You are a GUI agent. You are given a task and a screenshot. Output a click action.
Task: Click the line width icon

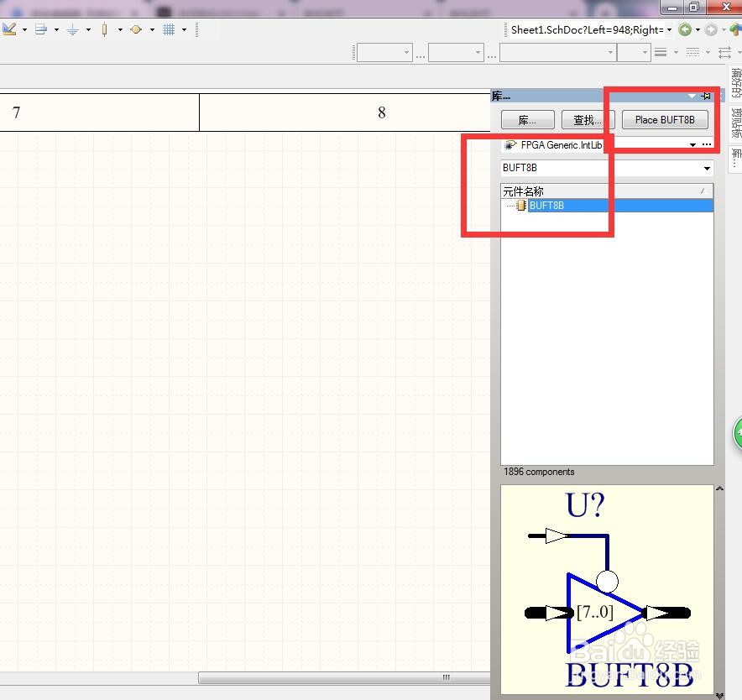[x=661, y=52]
